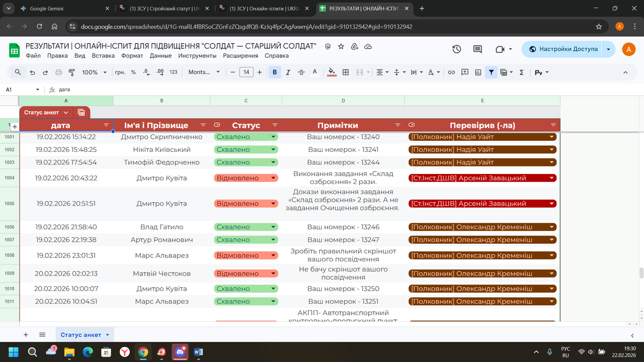Click the search menus magnifier icon

point(18,72)
